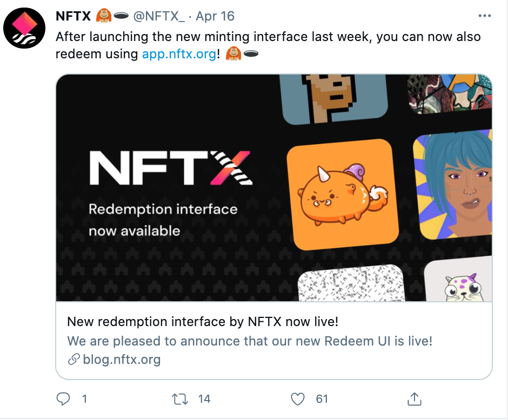Click the share upload icon
The height and width of the screenshot is (420, 508).
coord(415,398)
